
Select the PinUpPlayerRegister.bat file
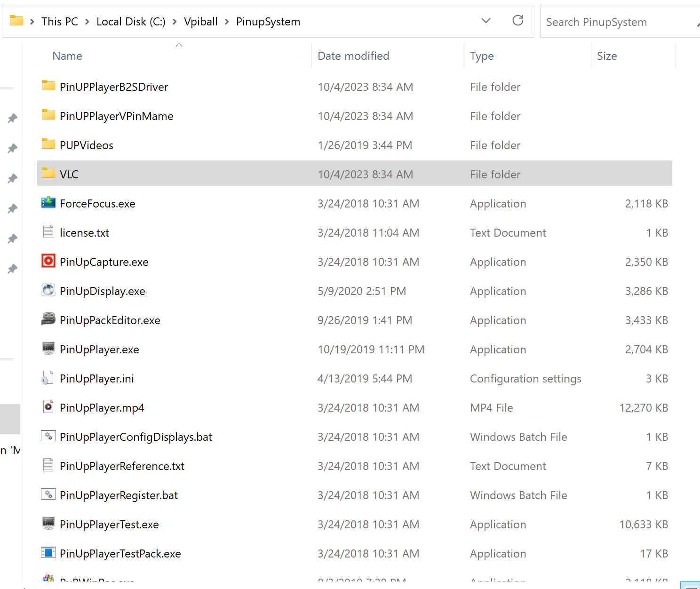coord(119,495)
